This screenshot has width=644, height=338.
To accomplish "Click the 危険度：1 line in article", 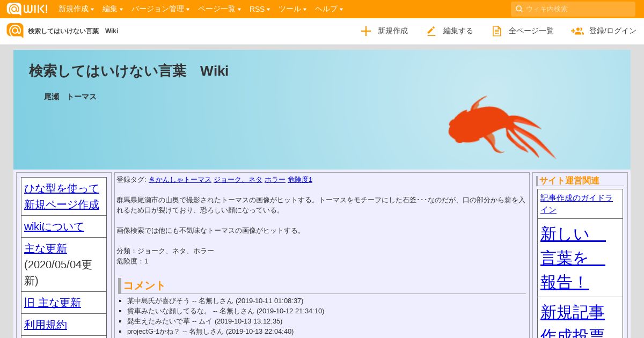I will click(x=133, y=261).
